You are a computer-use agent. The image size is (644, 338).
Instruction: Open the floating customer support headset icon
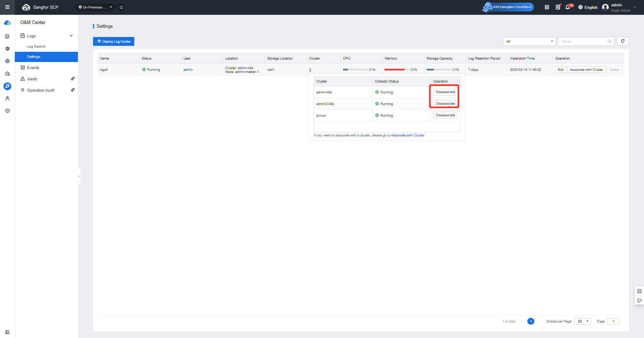pos(639,300)
